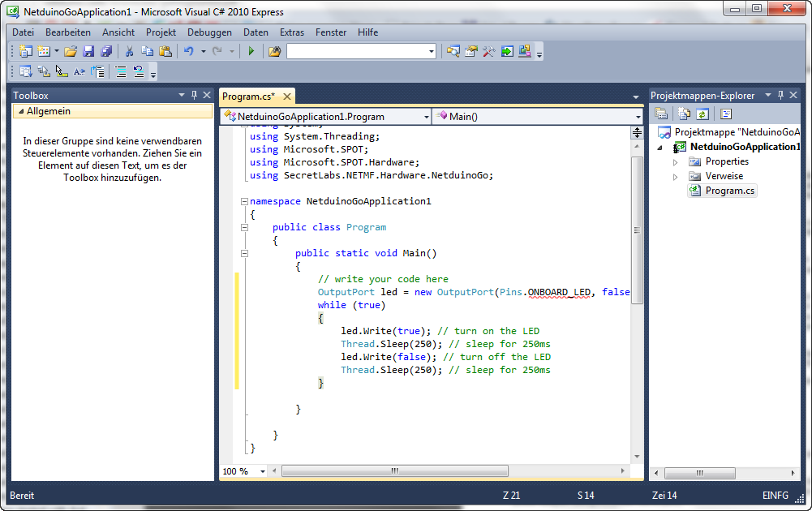Screen dimensions: 812x511
Task: Click the Copy toolbar icon
Action: tap(147, 51)
